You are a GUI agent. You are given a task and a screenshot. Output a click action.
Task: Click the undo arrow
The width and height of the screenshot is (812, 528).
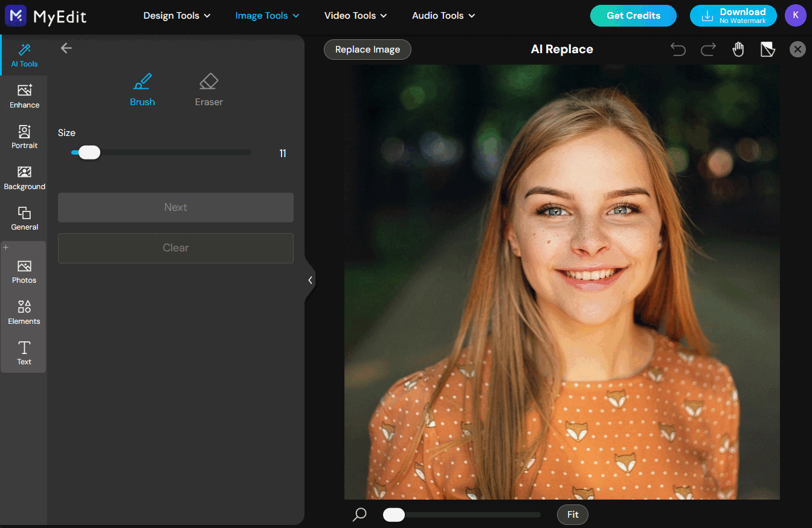(x=678, y=50)
